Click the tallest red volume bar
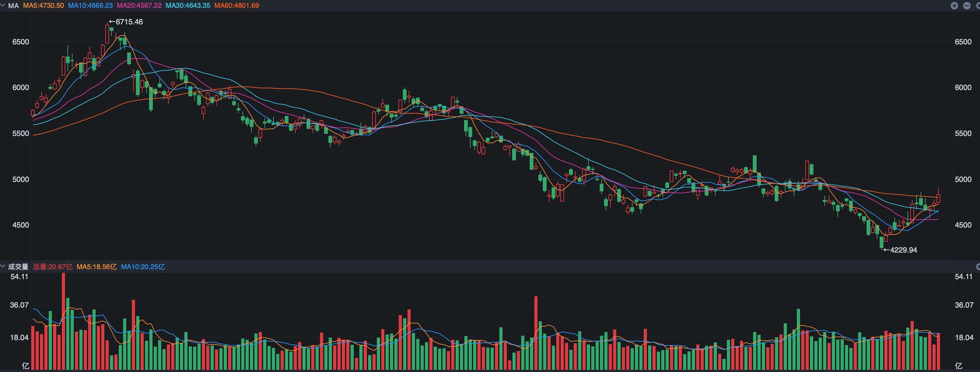Screen dimensions: 980x372 pyautogui.click(x=63, y=321)
